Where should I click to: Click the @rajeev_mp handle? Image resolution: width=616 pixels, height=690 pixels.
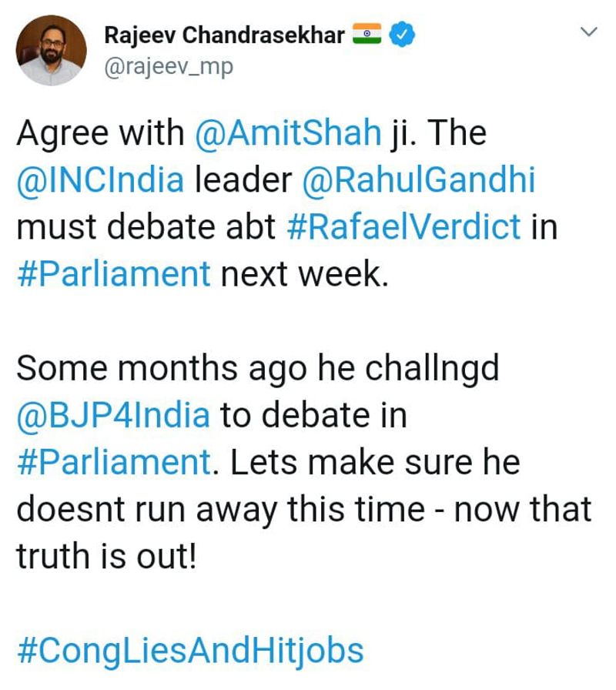[x=167, y=67]
